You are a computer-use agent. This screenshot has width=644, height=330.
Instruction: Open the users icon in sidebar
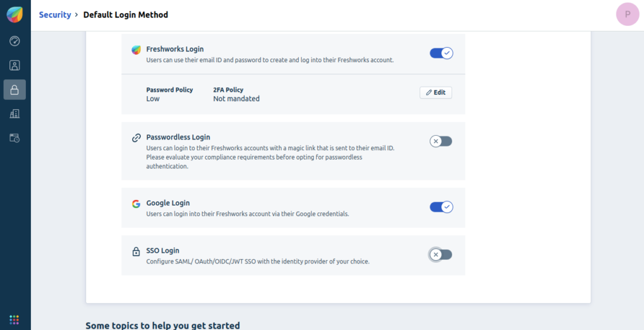[x=15, y=65]
